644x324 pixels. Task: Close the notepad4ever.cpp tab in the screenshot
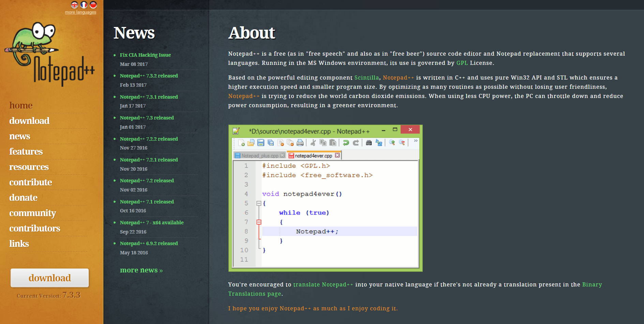337,155
